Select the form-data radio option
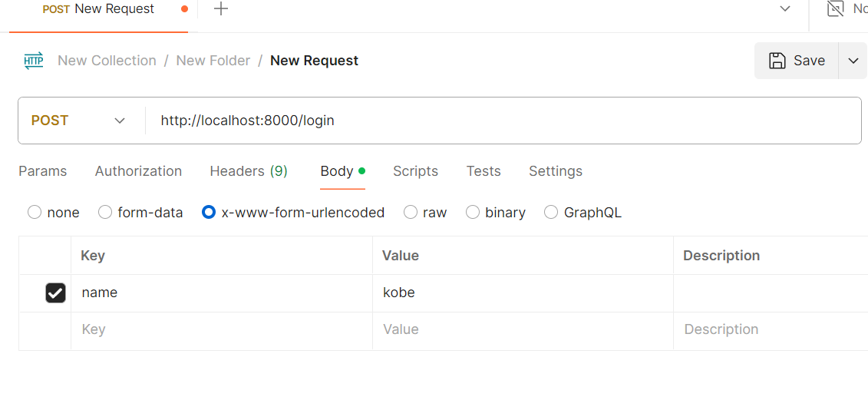The height and width of the screenshot is (410, 868). pyautogui.click(x=105, y=213)
